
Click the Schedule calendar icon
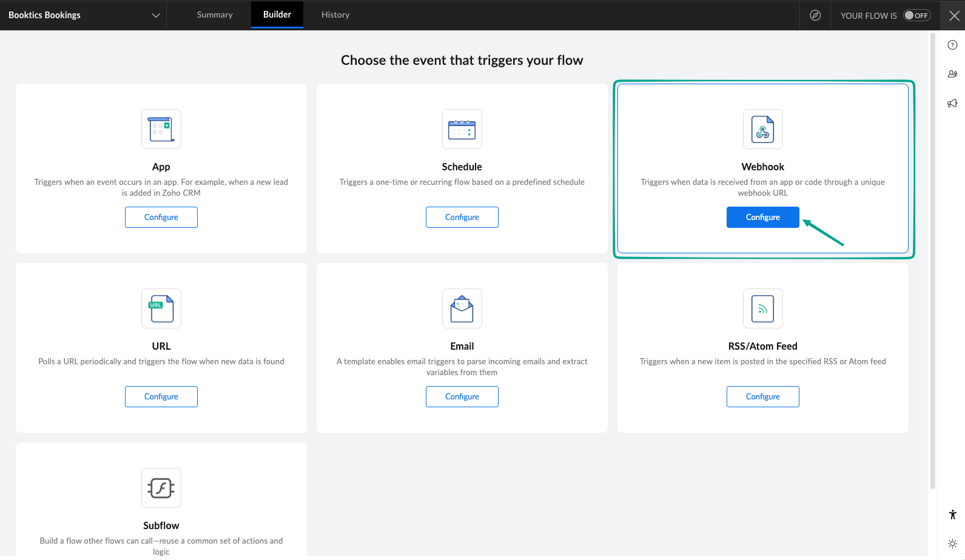[462, 129]
